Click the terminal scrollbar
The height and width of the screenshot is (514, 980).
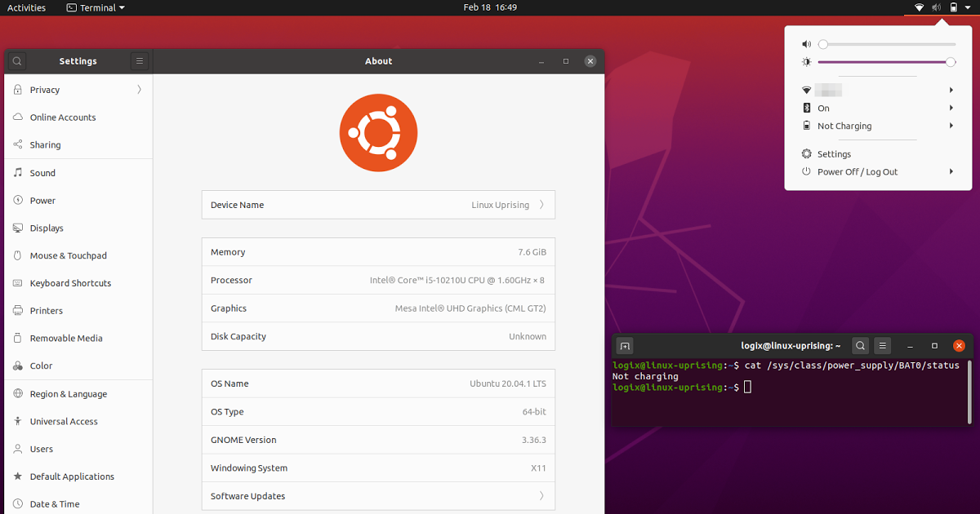969,392
